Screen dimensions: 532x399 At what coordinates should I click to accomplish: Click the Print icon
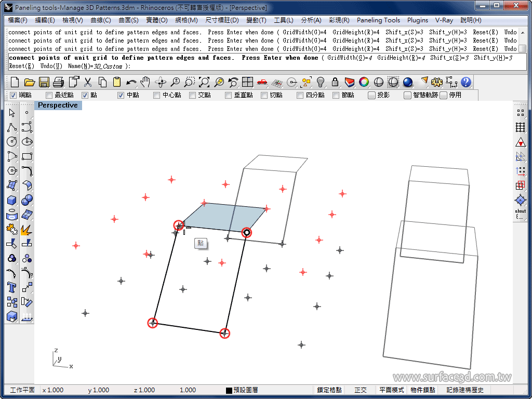59,82
